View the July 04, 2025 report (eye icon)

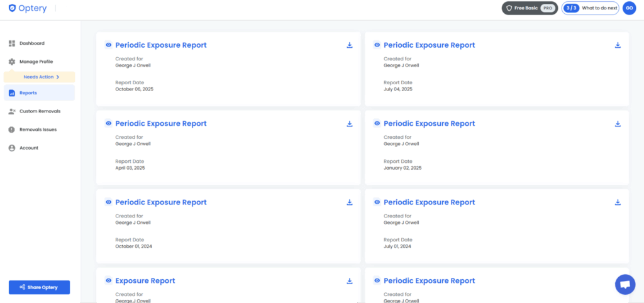[377, 45]
